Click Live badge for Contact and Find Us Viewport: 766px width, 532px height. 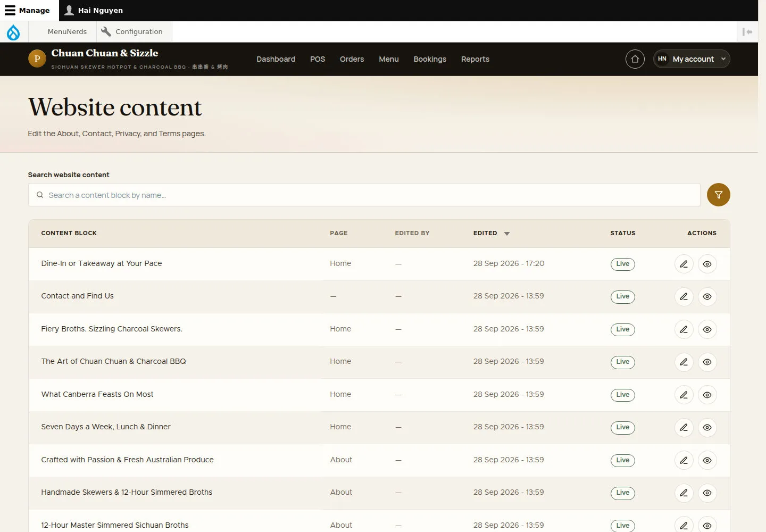click(x=622, y=296)
